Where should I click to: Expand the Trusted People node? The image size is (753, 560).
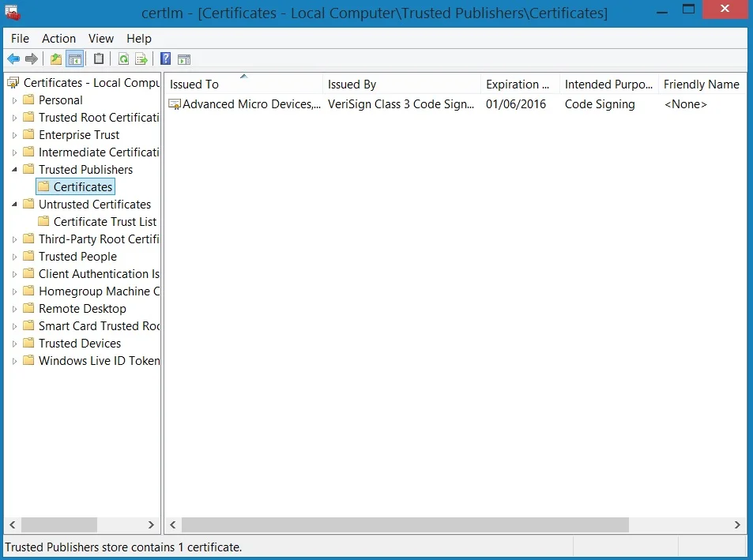14,257
